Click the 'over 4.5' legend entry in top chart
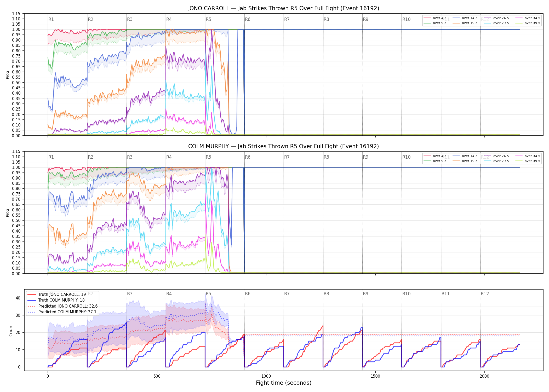The height and width of the screenshot is (392, 549). (435, 18)
